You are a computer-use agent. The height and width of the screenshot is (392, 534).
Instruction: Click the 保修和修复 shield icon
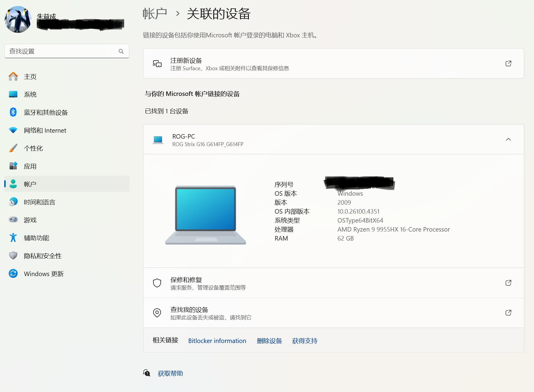157,283
